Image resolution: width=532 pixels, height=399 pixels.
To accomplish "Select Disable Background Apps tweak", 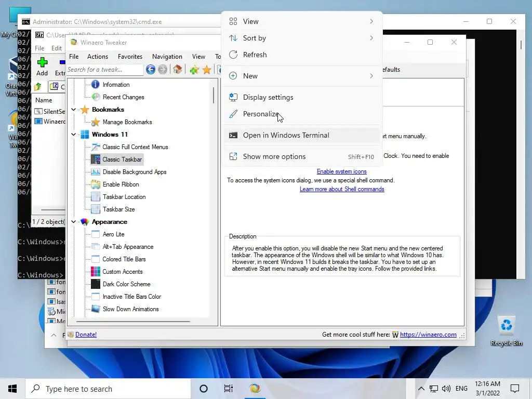I will click(135, 172).
